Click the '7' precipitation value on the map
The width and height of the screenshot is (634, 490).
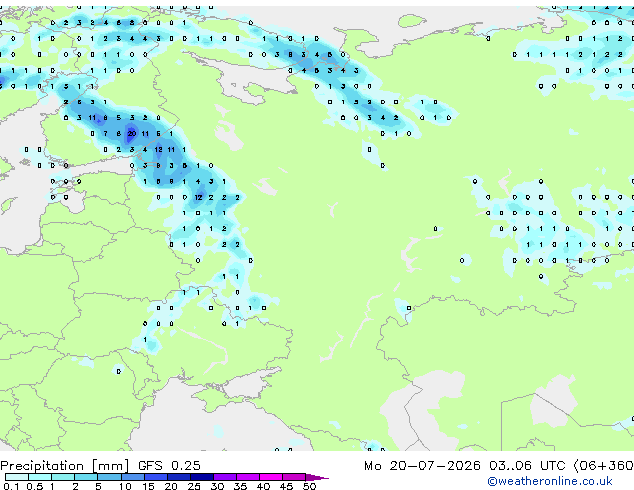pyautogui.click(x=105, y=133)
